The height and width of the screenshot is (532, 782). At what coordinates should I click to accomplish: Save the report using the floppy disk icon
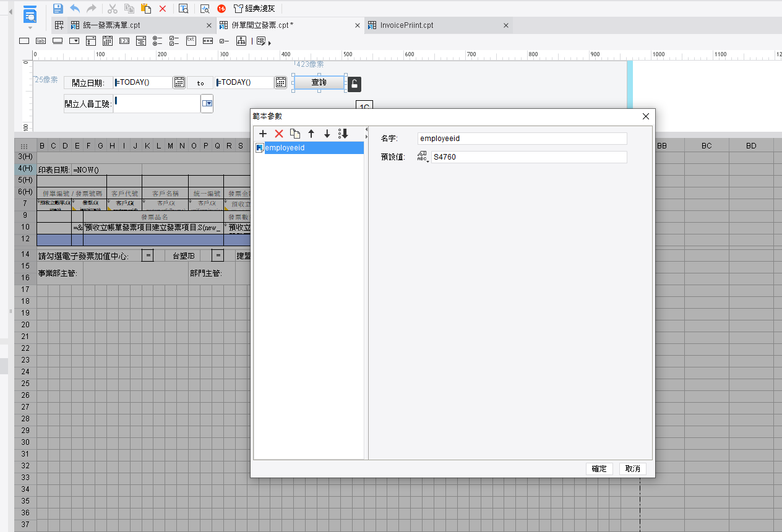point(58,9)
